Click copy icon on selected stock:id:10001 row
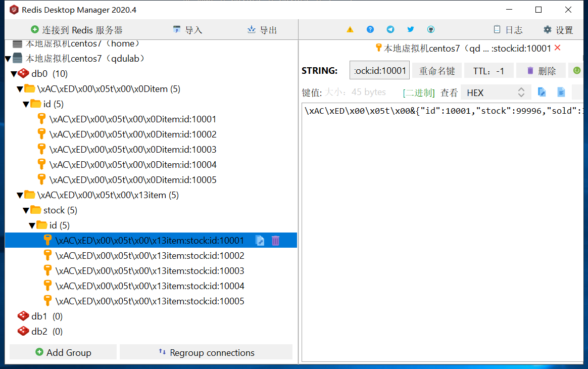The image size is (588, 369). [x=260, y=241]
